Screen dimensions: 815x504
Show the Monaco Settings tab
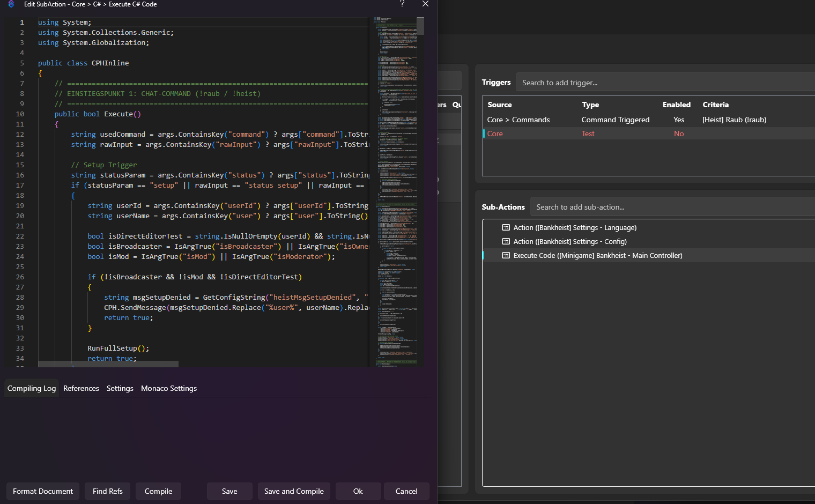tap(169, 388)
